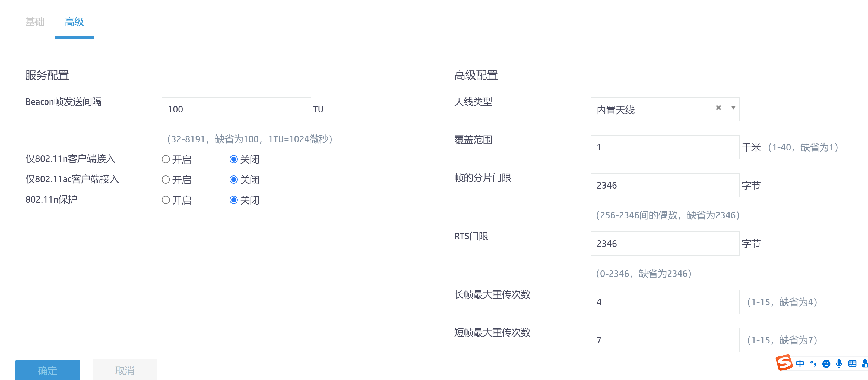Select 关闭 for 仅802.11n客户端接入
The image size is (868, 380).
click(x=233, y=159)
